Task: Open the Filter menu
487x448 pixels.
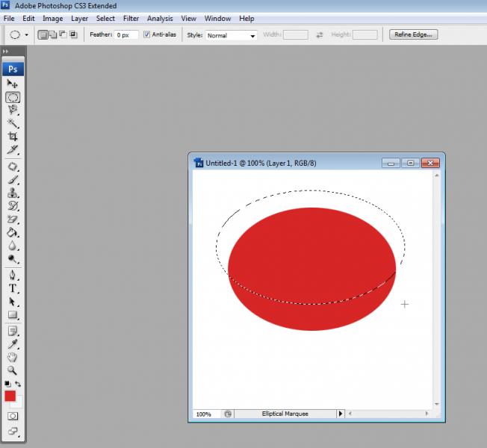Action: 131,19
